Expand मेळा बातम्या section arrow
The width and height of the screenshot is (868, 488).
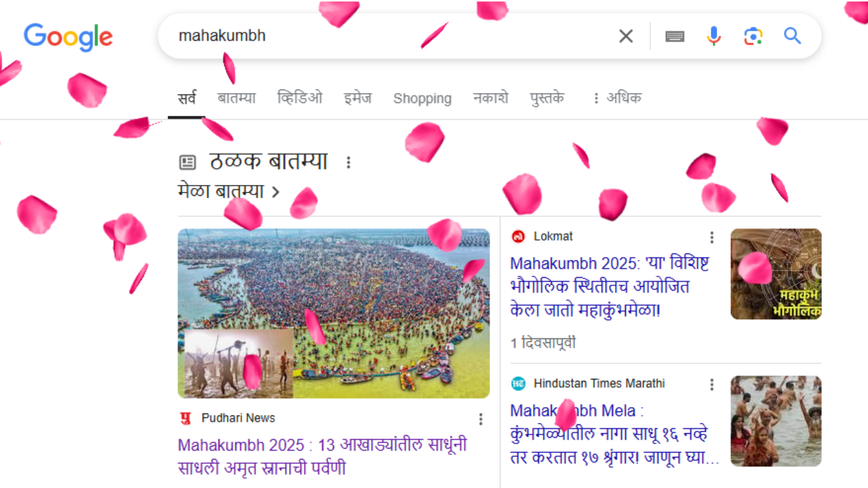tap(275, 192)
